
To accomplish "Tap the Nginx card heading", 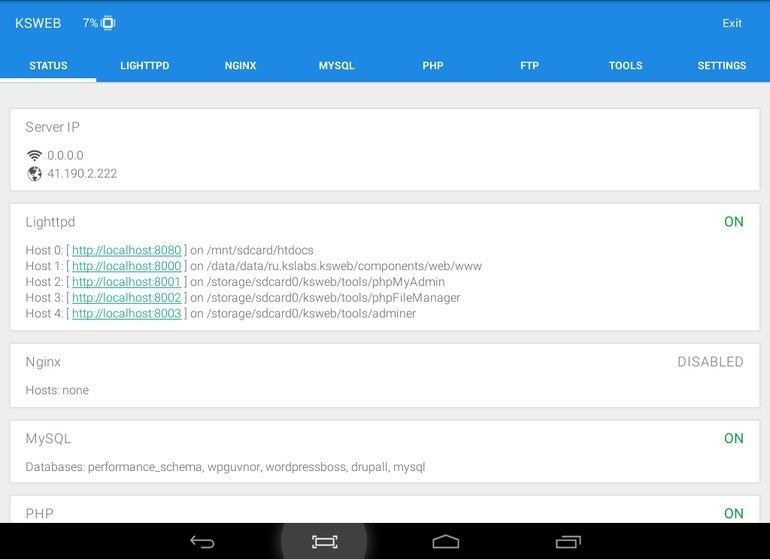I will (x=43, y=363).
